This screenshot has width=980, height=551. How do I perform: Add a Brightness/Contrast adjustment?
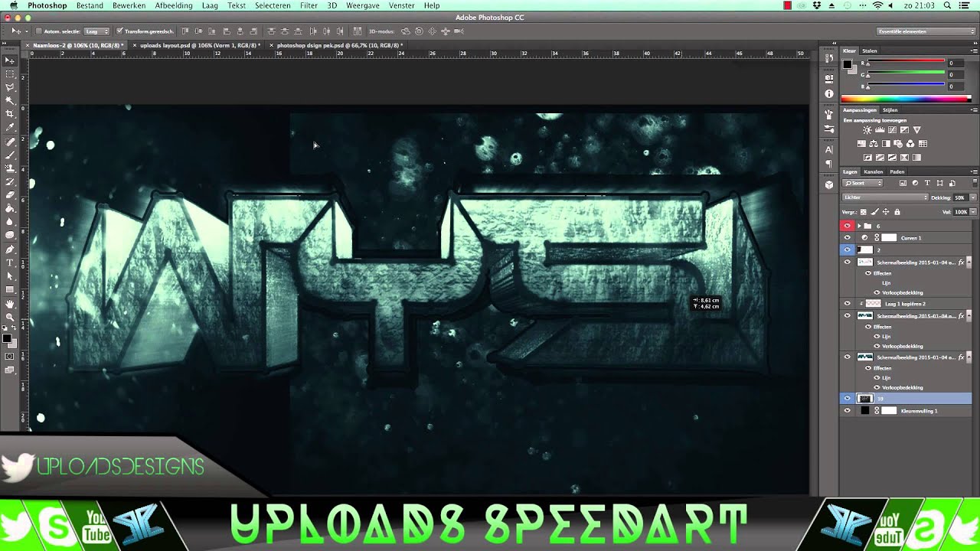(x=867, y=130)
